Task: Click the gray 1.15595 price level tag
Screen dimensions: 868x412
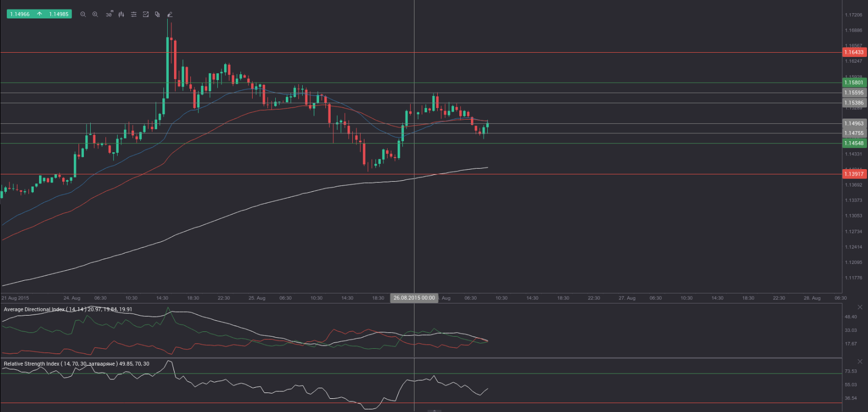Action: tap(854, 93)
